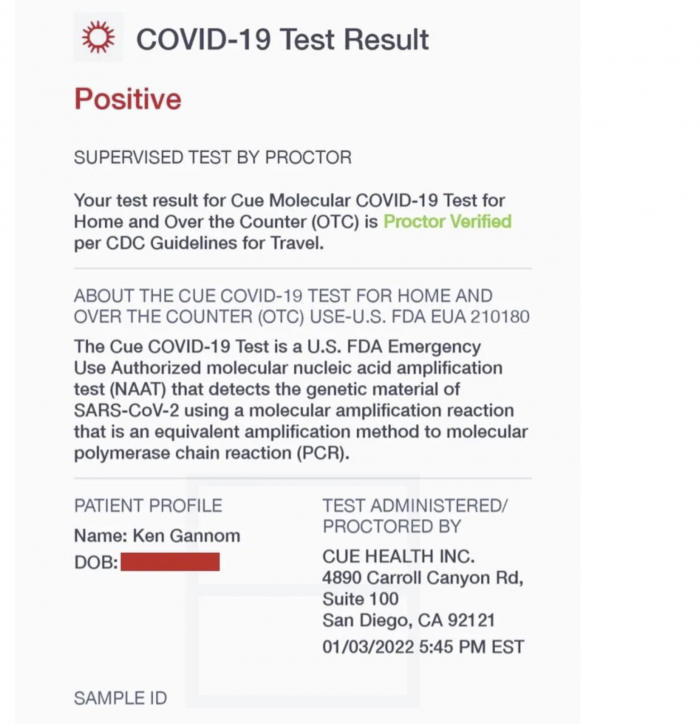Image resolution: width=700 pixels, height=724 pixels.
Task: Click the COVID-19 Test Result title
Action: point(282,39)
